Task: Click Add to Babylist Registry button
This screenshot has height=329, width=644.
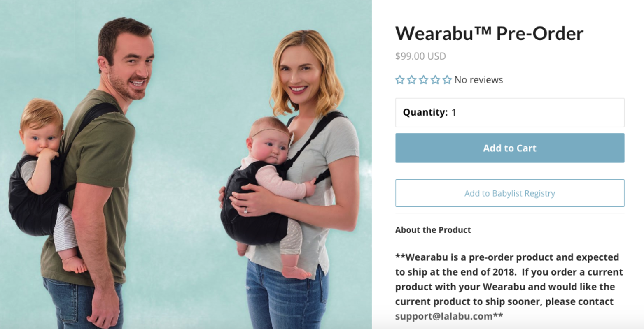Action: pyautogui.click(x=510, y=193)
